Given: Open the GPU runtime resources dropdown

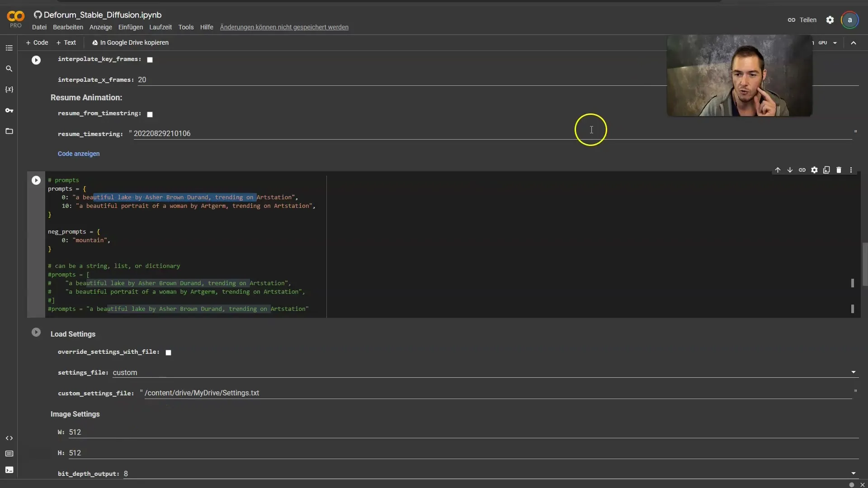Looking at the screenshot, I should [x=835, y=43].
